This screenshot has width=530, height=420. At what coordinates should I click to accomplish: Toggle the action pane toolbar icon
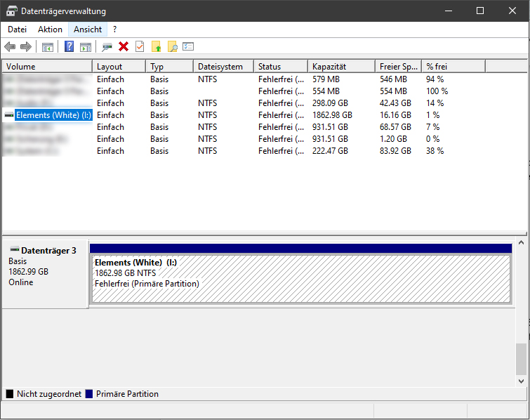click(86, 47)
